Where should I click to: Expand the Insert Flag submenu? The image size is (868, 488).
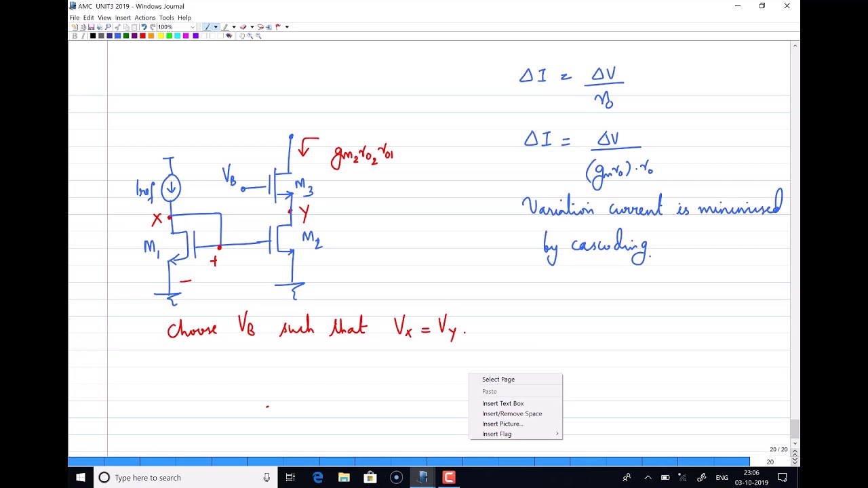coord(515,434)
